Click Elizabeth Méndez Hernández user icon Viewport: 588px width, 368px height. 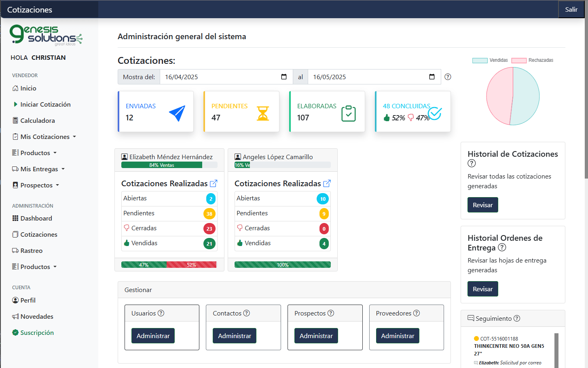point(125,157)
